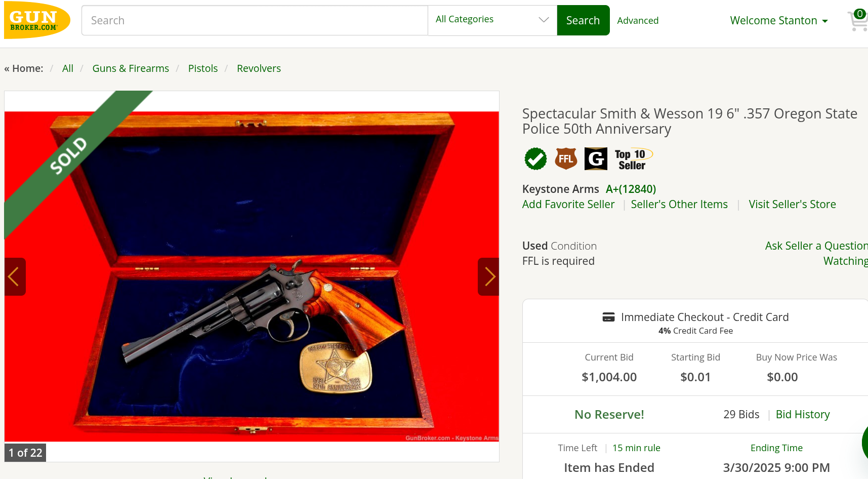Click the FFL shield badge

tap(566, 159)
